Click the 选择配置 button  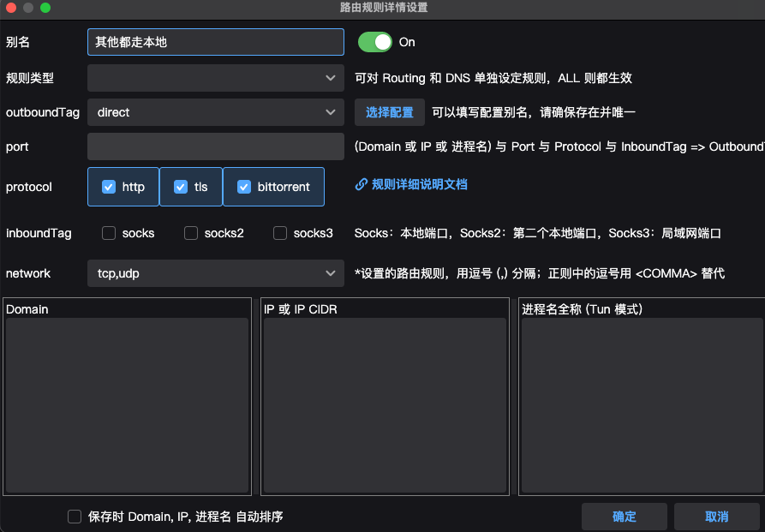(389, 112)
